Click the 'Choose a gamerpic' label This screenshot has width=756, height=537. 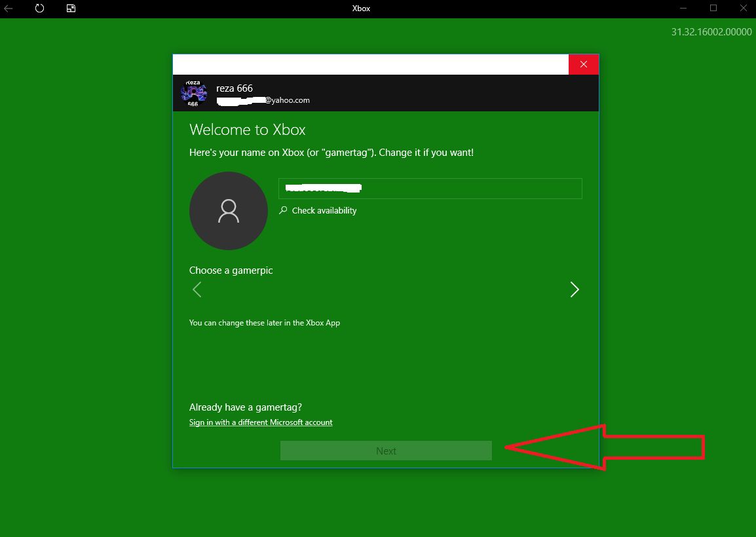pyautogui.click(x=231, y=270)
